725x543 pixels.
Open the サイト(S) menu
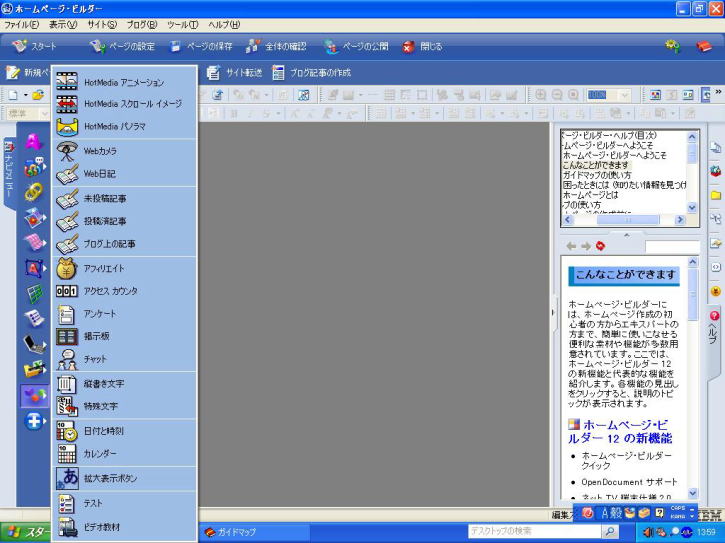click(102, 25)
